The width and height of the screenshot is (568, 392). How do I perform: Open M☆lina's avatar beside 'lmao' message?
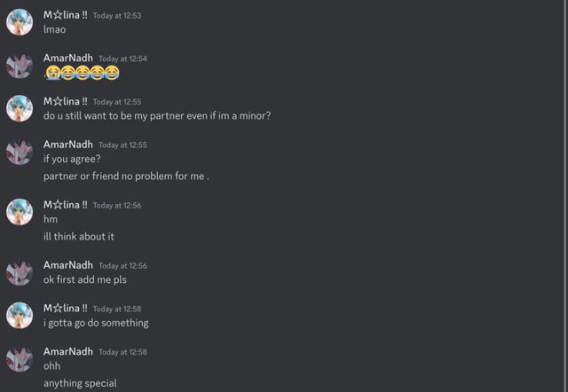tap(20, 22)
